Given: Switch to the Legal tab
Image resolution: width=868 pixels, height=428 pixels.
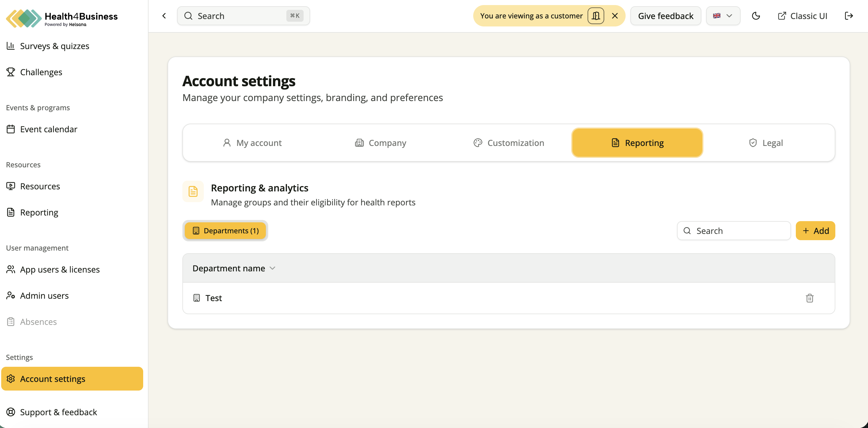Looking at the screenshot, I should (766, 143).
